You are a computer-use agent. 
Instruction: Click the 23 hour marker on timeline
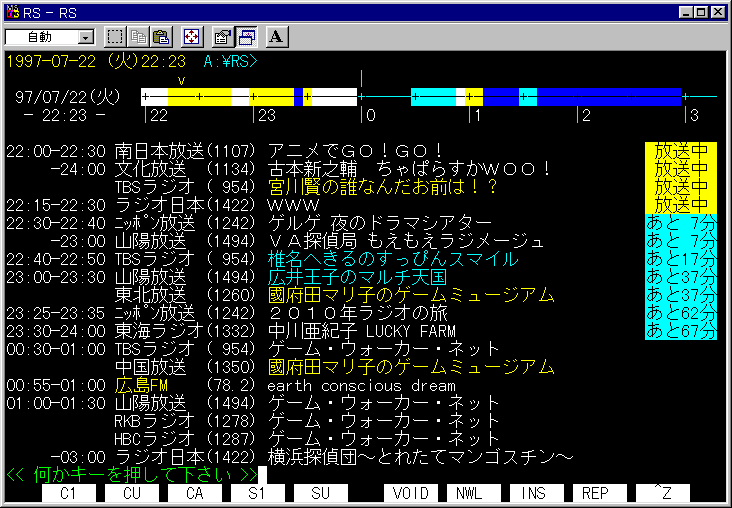[267, 115]
